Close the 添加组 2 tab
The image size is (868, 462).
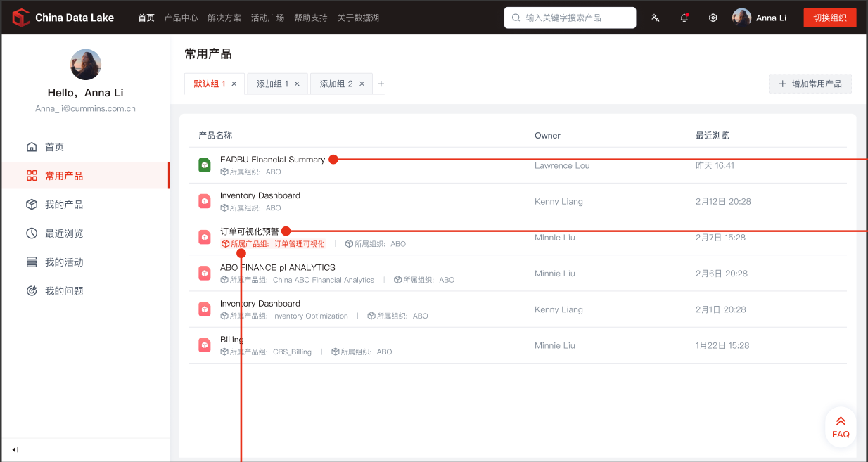point(362,84)
